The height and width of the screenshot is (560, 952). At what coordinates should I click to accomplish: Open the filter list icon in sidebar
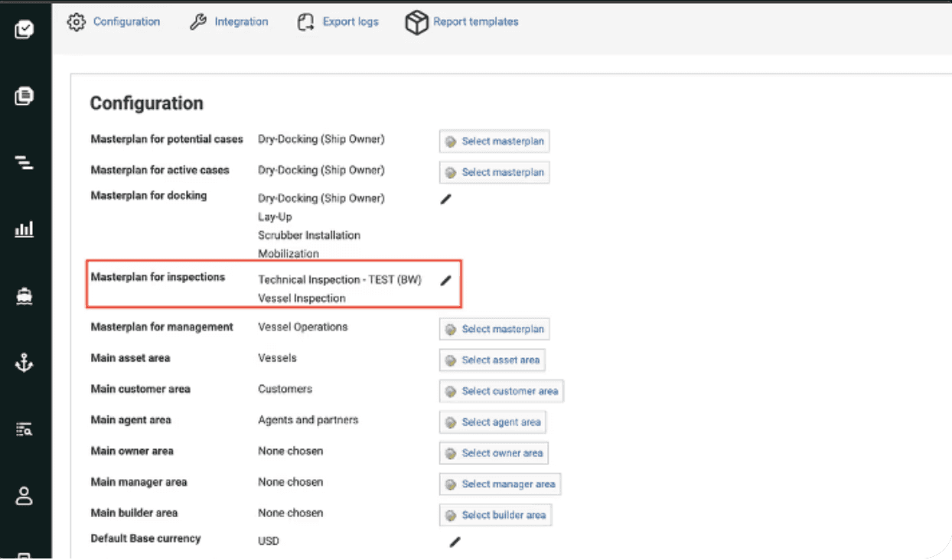pyautogui.click(x=24, y=162)
